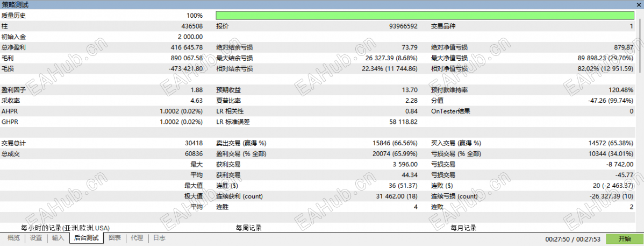Click the 连续亏损 value -26 327.39 (10)
The image size is (644, 246).
[x=611, y=196]
